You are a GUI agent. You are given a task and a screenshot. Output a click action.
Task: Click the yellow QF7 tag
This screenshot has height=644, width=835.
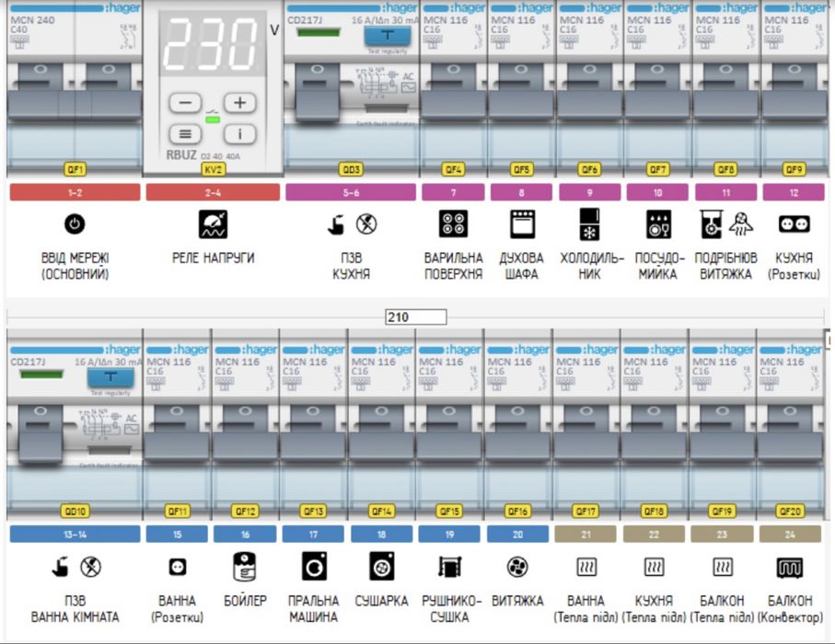(657, 169)
